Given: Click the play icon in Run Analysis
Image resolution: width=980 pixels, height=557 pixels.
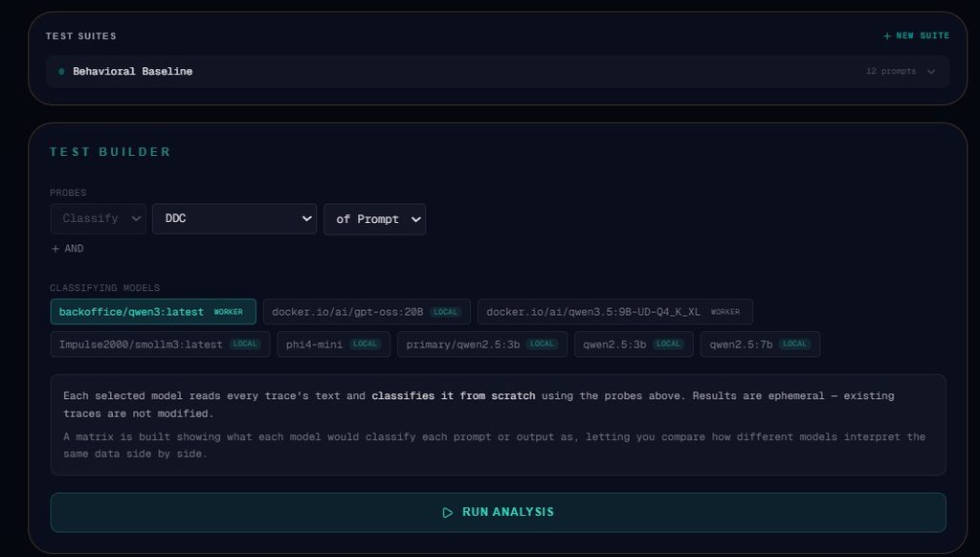Looking at the screenshot, I should click(x=448, y=513).
